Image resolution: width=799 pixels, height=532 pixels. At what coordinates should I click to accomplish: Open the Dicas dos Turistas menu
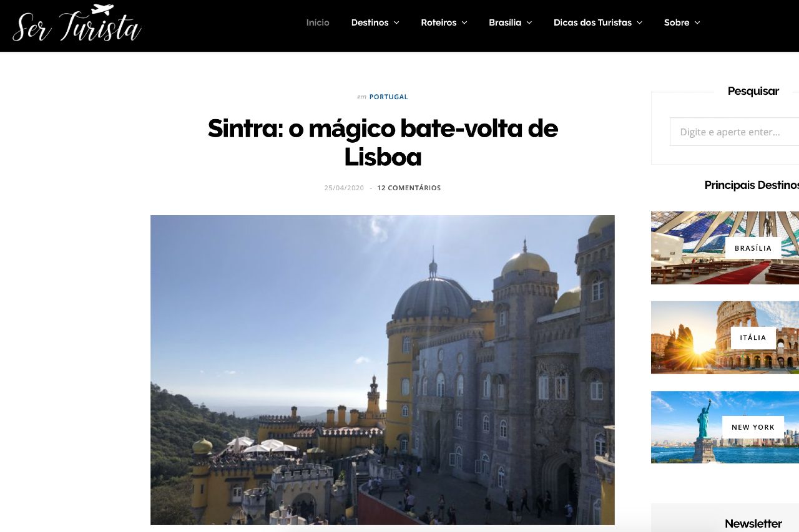click(592, 22)
